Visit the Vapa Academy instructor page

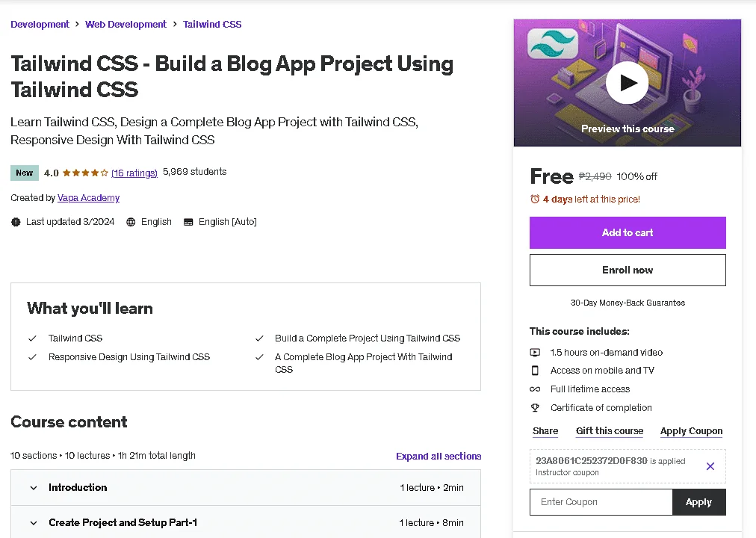[x=88, y=198]
